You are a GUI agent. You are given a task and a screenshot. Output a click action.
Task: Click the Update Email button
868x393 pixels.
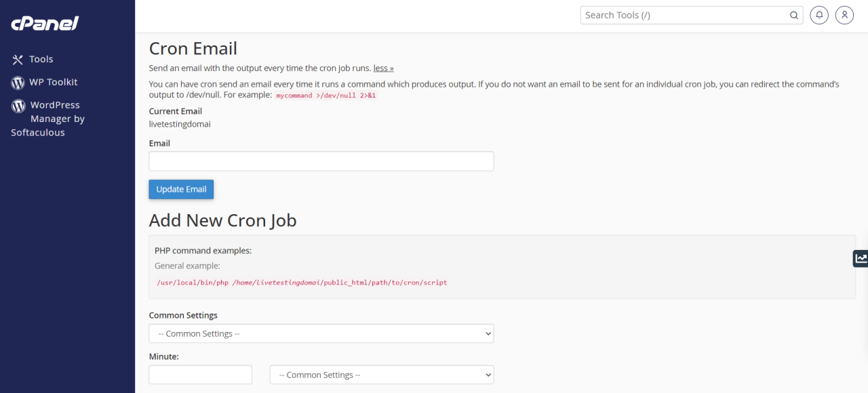pyautogui.click(x=180, y=189)
